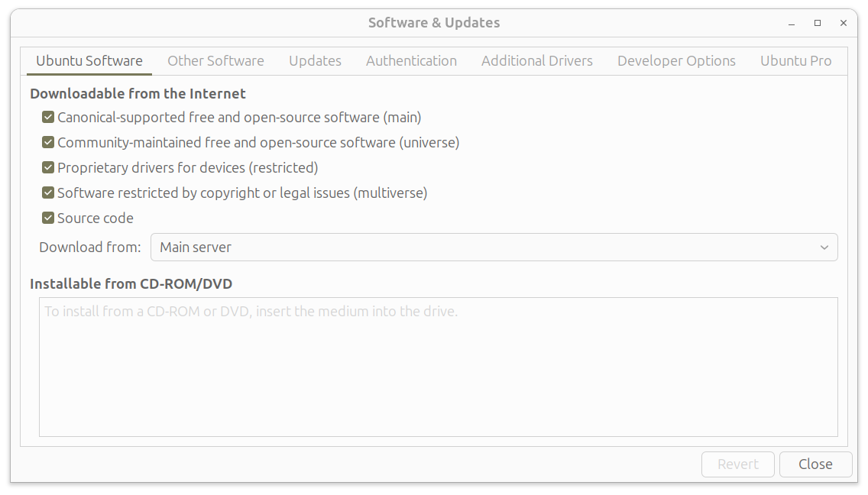Image resolution: width=868 pixels, height=495 pixels.
Task: Click the Close button
Action: point(815,464)
